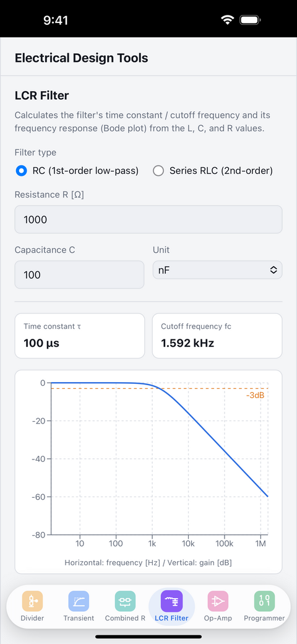
Task: Tap the Filter type label
Action: point(35,153)
